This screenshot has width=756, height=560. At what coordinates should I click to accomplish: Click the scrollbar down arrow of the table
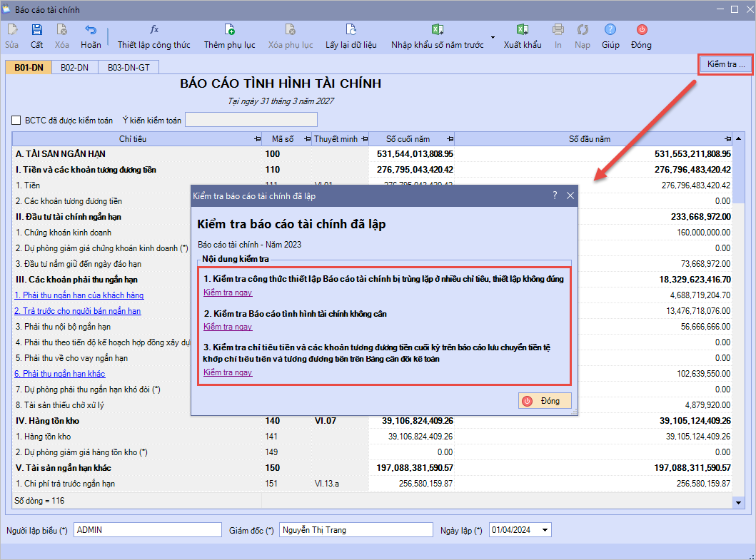738,503
